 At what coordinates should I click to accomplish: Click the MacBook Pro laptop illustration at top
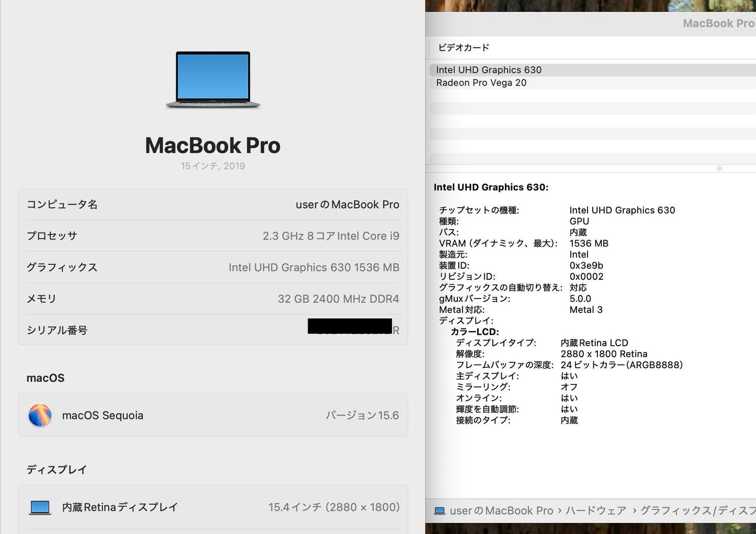(x=213, y=79)
